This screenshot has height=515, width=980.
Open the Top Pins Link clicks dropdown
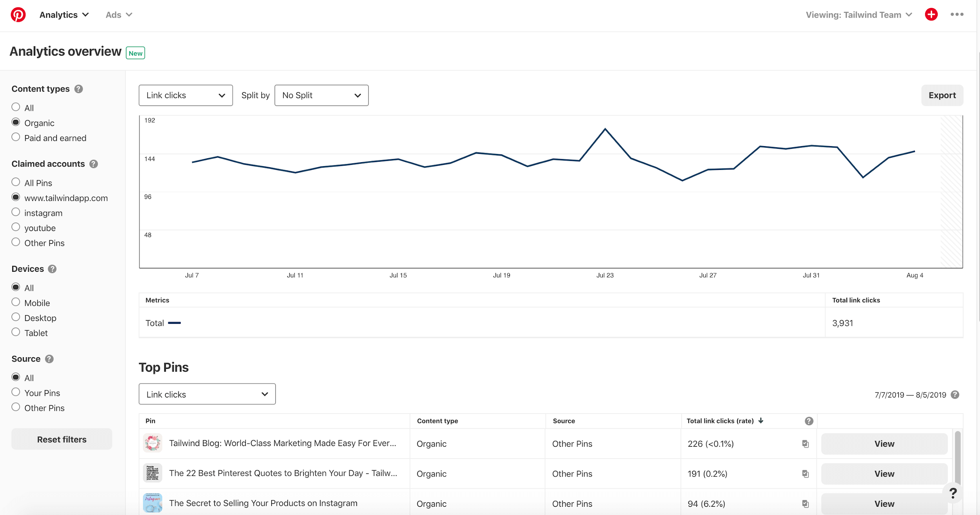pyautogui.click(x=207, y=394)
